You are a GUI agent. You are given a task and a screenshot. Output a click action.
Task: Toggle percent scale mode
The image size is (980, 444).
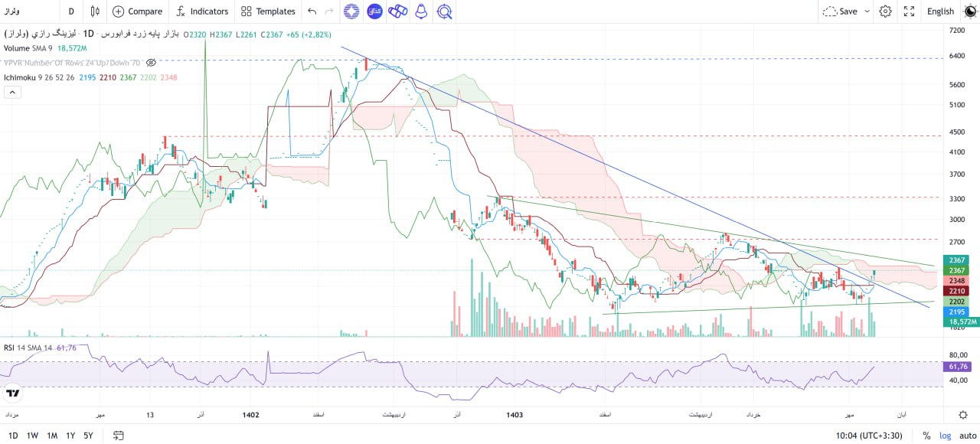[926, 436]
